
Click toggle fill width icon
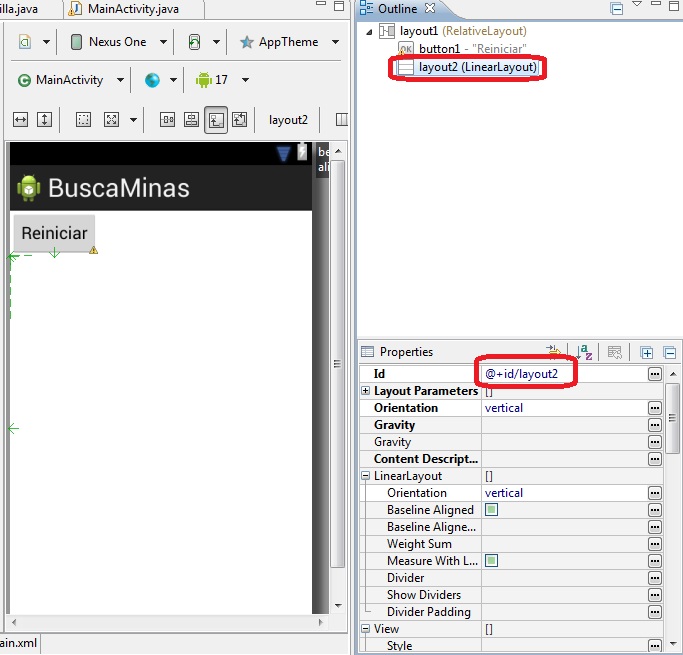[x=20, y=119]
